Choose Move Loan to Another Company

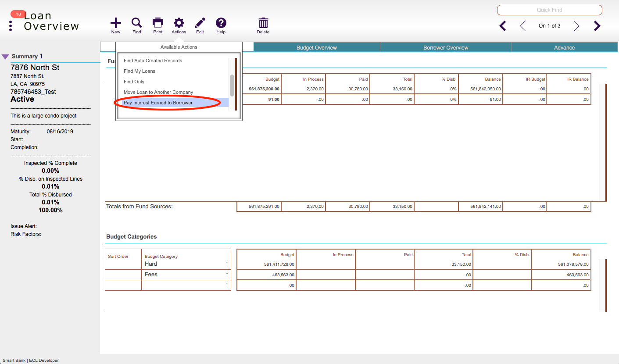pos(158,92)
